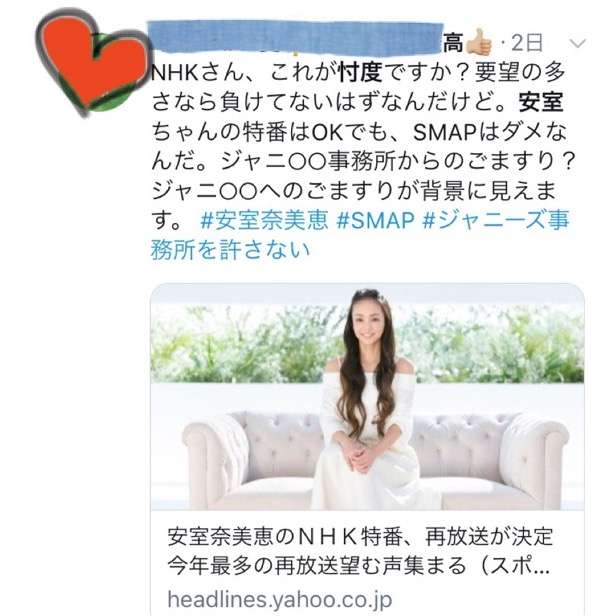Click the card subtitle 今年最多の再放送望む声集まる
The width and height of the screenshot is (610, 616).
coord(317,566)
